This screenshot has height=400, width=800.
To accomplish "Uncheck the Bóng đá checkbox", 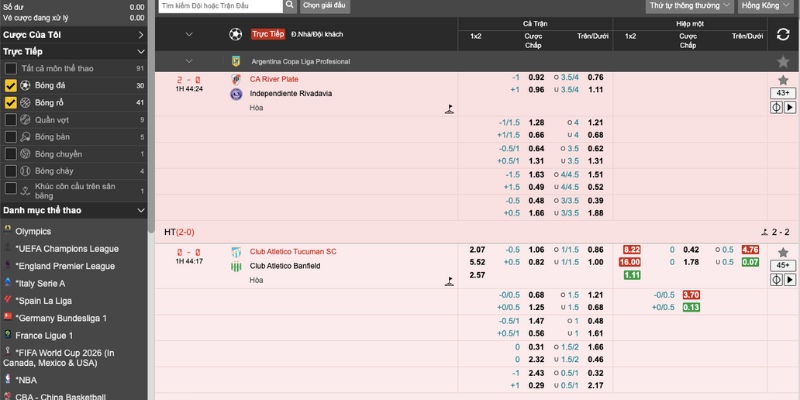I will pyautogui.click(x=11, y=86).
